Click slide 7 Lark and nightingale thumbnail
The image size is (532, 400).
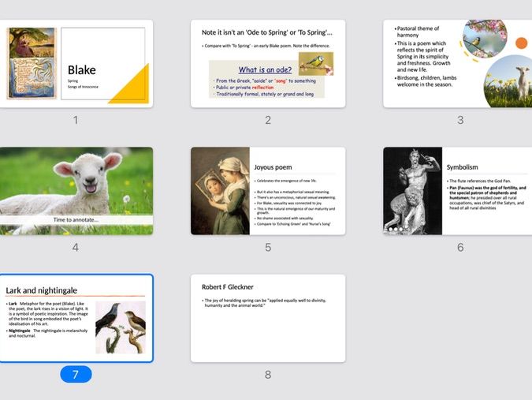point(76,318)
